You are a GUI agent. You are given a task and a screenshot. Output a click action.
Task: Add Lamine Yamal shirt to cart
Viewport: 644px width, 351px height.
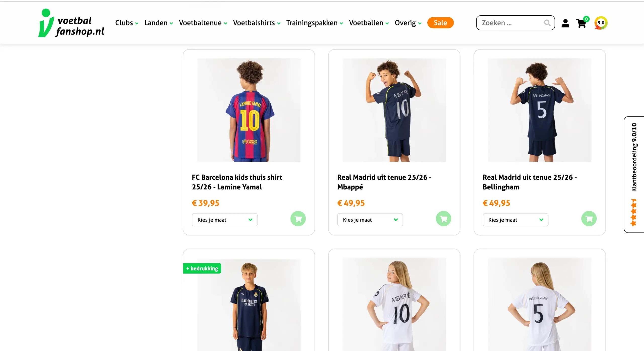point(298,219)
